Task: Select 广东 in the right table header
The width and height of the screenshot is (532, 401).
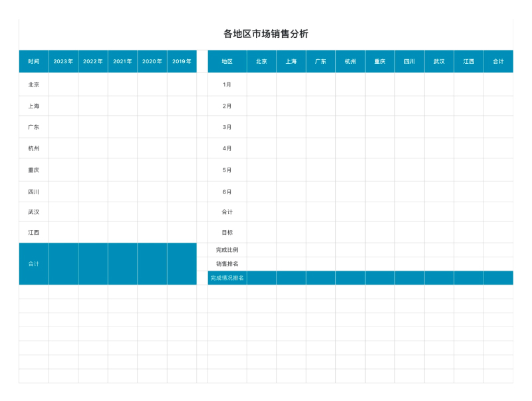Action: (x=321, y=61)
